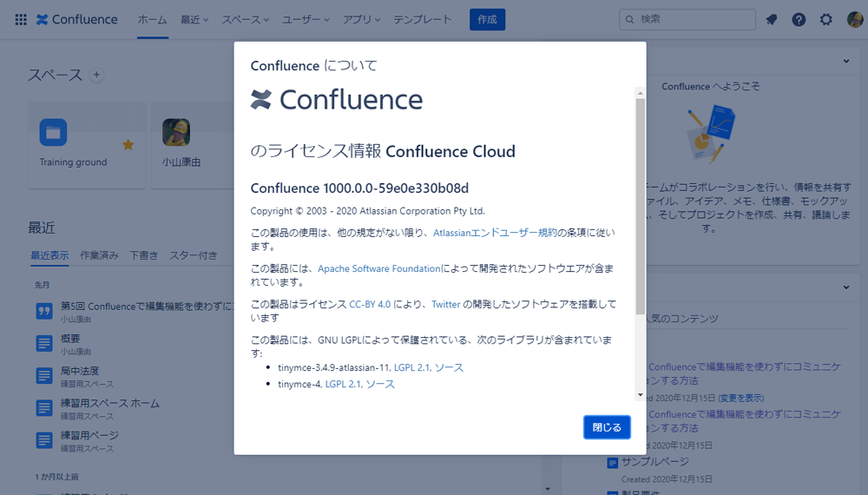Click the page icon next to 練習用スペース ホーム
868x495 pixels.
click(x=44, y=408)
